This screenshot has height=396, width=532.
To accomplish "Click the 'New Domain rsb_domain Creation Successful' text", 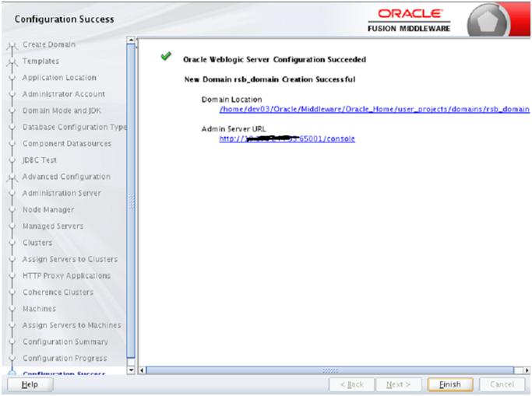I will (x=270, y=79).
